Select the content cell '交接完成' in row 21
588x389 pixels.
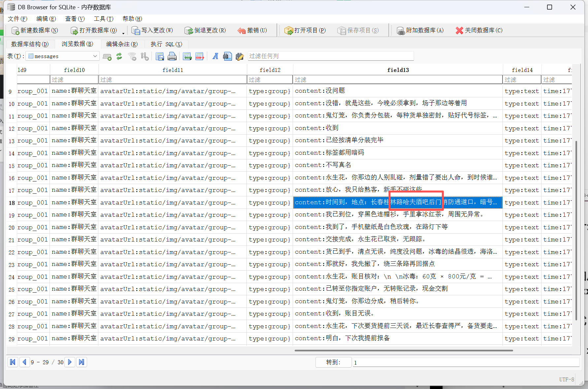coord(398,240)
